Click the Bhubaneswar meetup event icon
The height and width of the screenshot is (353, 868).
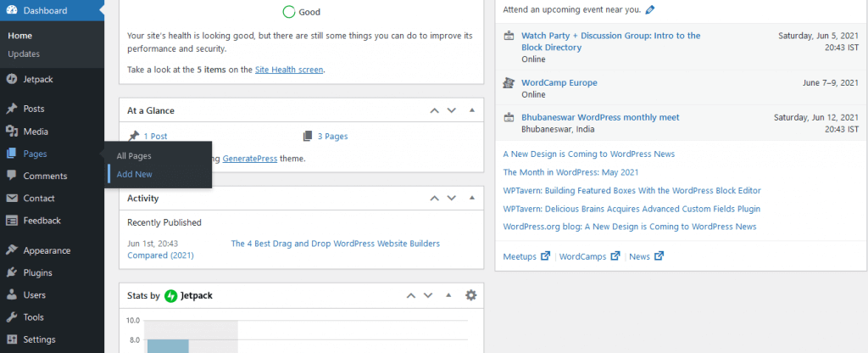[509, 117]
